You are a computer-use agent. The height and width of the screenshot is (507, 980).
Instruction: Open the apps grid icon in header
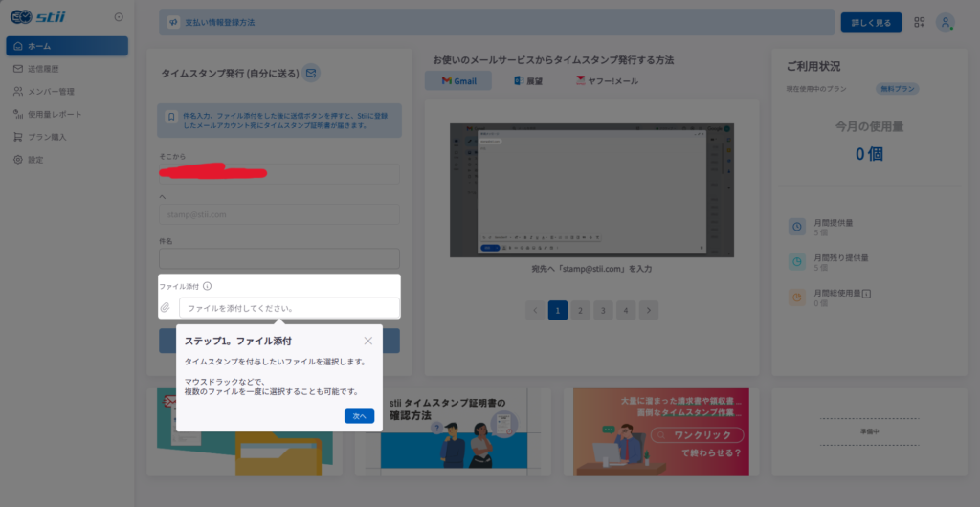[x=919, y=22]
